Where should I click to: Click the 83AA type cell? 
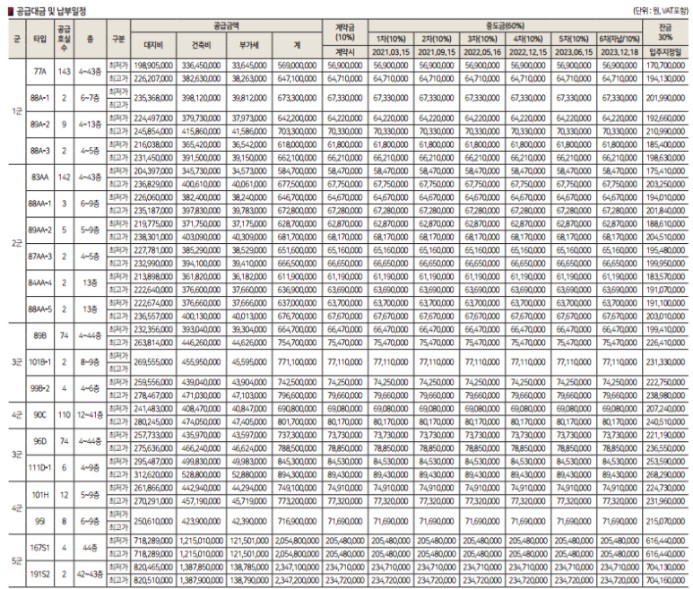[40, 177]
